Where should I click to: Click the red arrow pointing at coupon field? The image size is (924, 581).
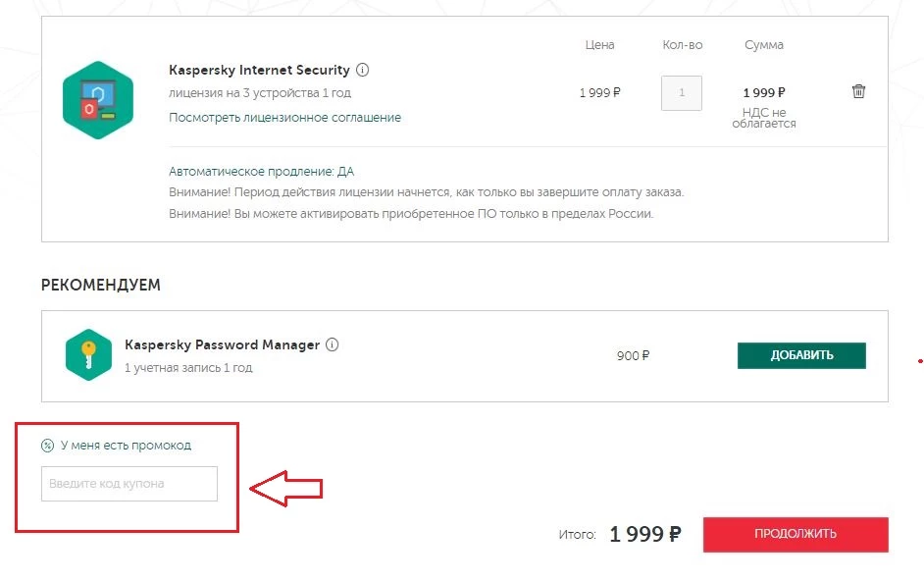click(x=286, y=485)
